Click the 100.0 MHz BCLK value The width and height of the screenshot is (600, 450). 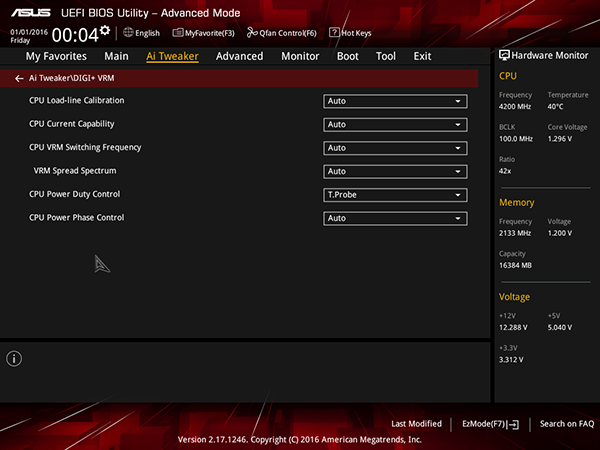pyautogui.click(x=516, y=139)
